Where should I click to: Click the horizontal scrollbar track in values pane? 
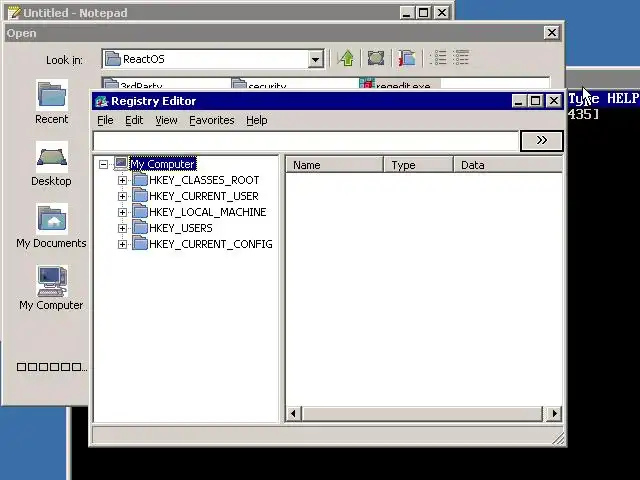(422, 413)
